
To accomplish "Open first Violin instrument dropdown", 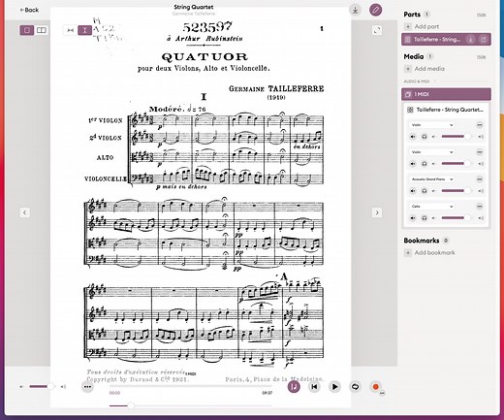I will coord(431,125).
